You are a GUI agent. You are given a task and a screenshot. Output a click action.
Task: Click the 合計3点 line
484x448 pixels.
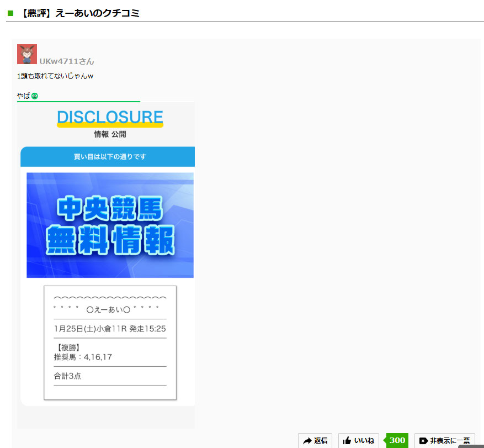coord(68,376)
